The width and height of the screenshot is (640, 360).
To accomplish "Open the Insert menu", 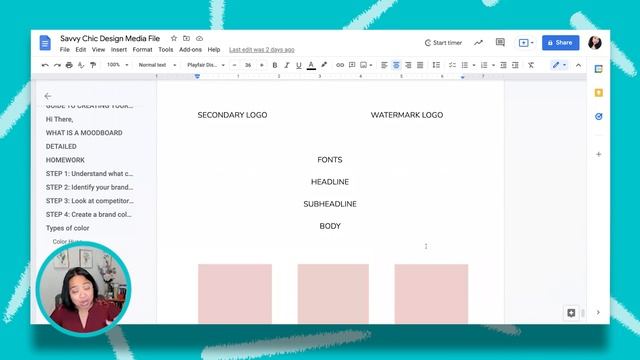I will [x=119, y=49].
